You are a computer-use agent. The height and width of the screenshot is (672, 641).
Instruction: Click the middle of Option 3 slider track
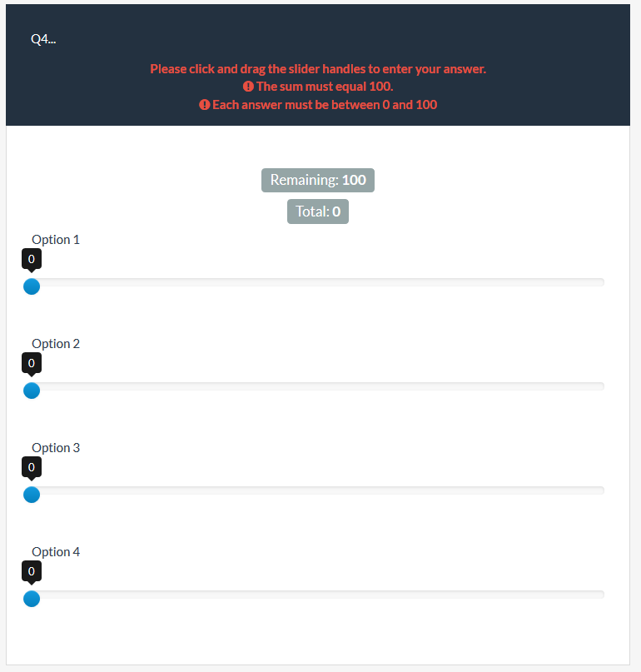[318, 490]
